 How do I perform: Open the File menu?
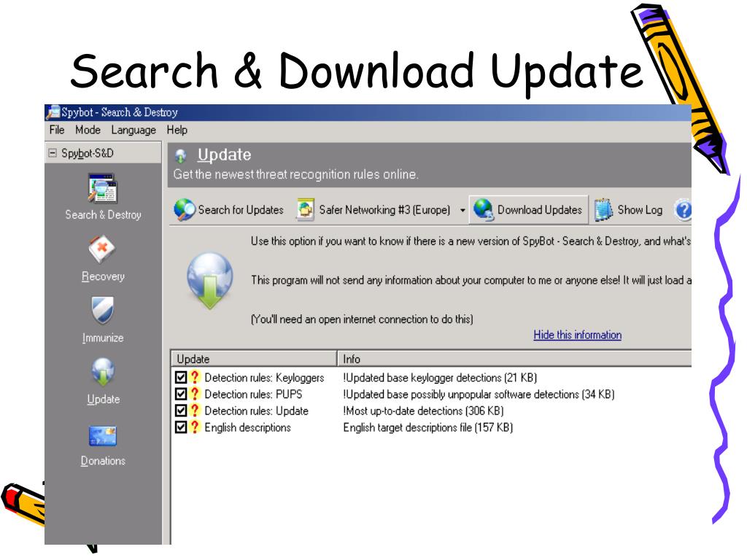57,130
